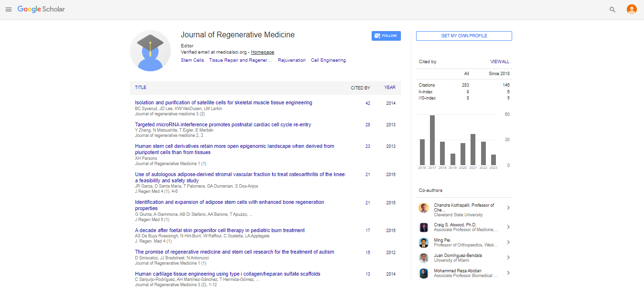Click the graduation cap profile picture
This screenshot has height=290, width=644.
point(150,51)
